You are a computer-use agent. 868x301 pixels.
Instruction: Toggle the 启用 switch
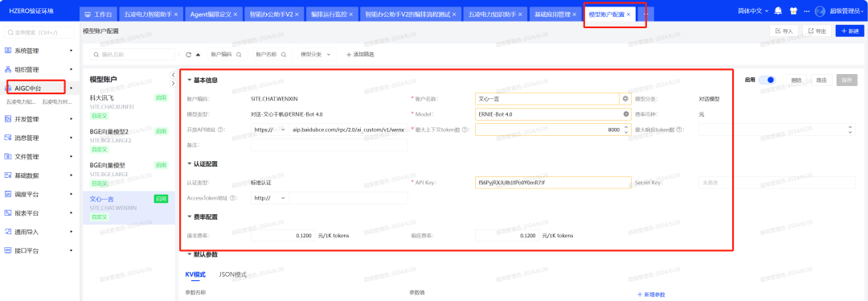768,80
